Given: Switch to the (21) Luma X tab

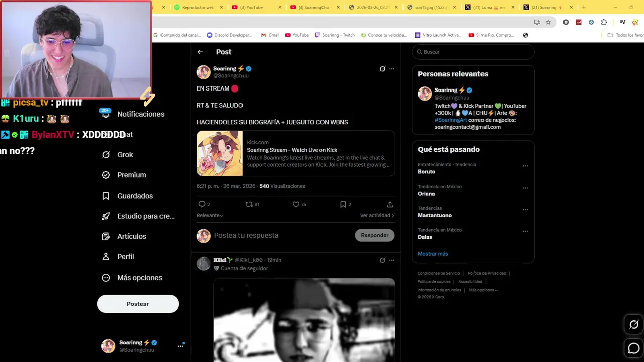Looking at the screenshot, I should pos(491,7).
